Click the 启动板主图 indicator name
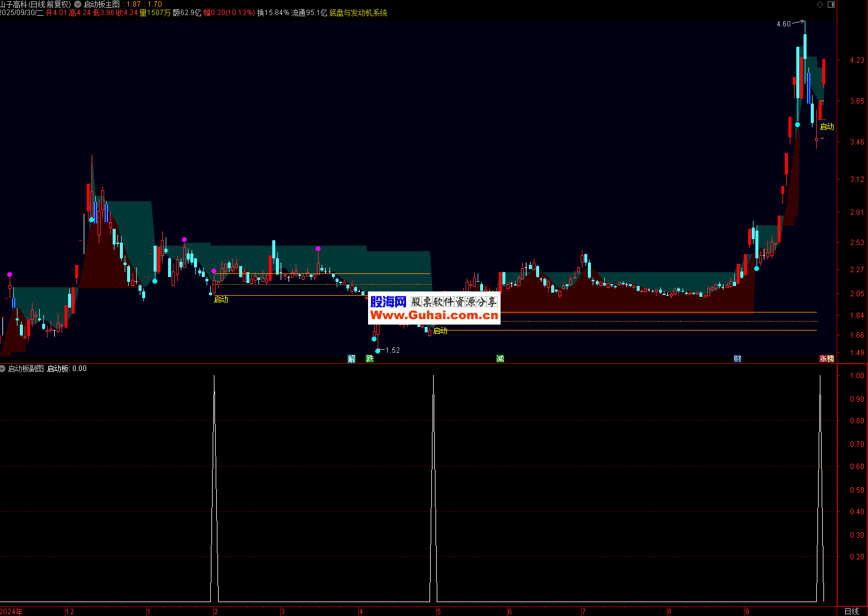Viewport: 868px width, 616px height. (102, 4)
